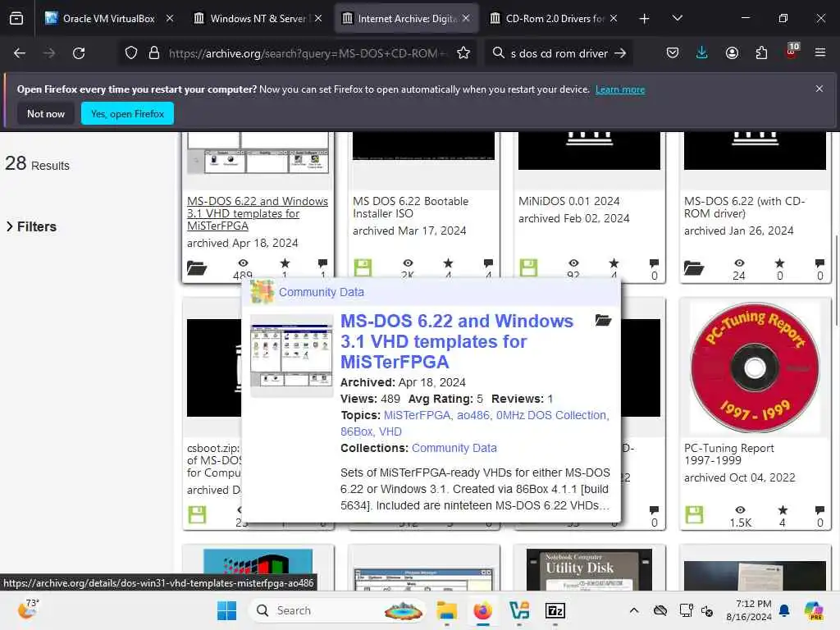This screenshot has height=630, width=840.
Task: Click the MiSTerFPGA topic link
Action: click(x=417, y=415)
